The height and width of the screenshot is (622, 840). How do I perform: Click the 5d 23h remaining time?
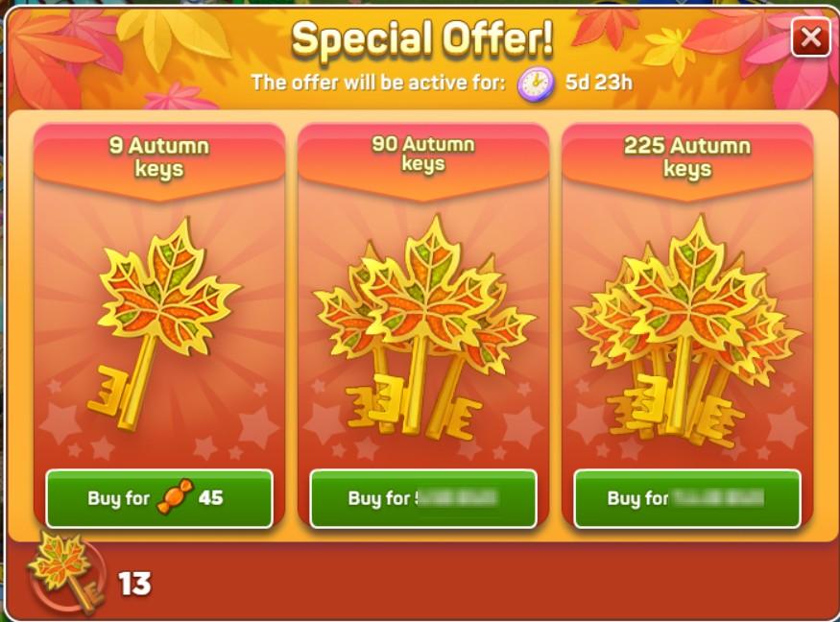tap(599, 83)
